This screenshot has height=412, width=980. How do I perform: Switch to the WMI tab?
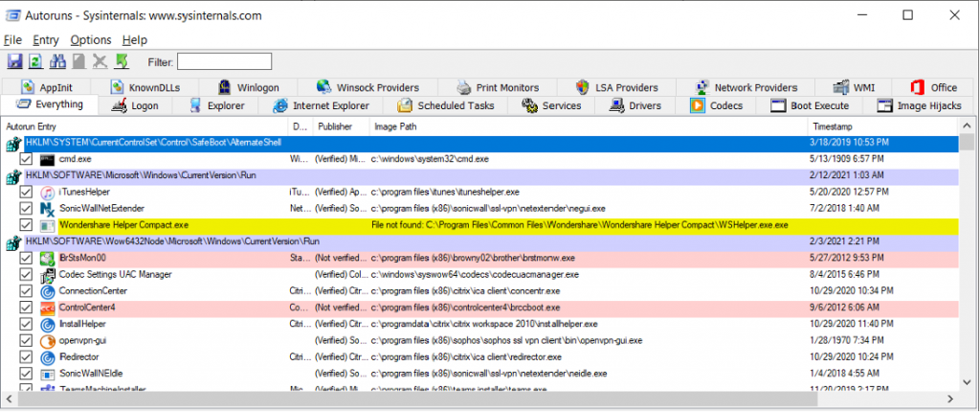coord(855,87)
